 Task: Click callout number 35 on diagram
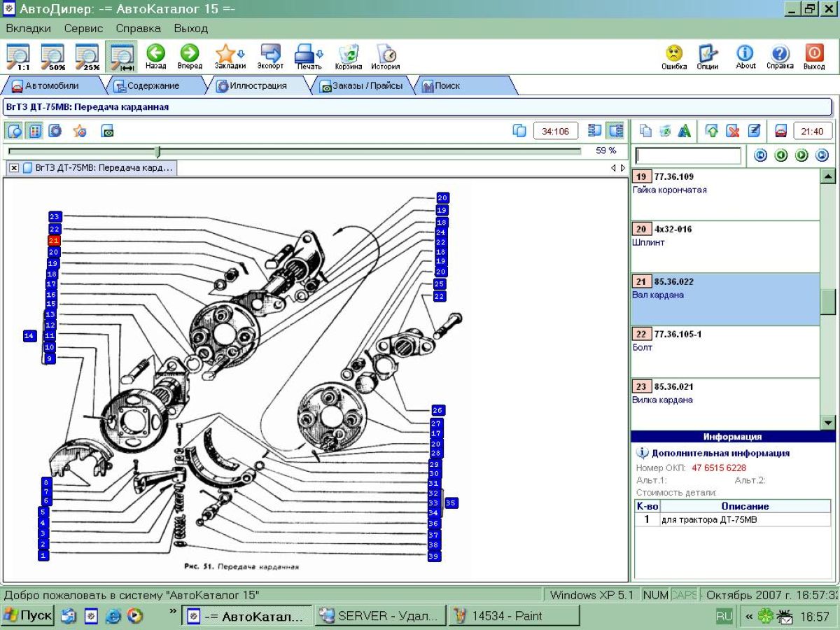tap(451, 503)
